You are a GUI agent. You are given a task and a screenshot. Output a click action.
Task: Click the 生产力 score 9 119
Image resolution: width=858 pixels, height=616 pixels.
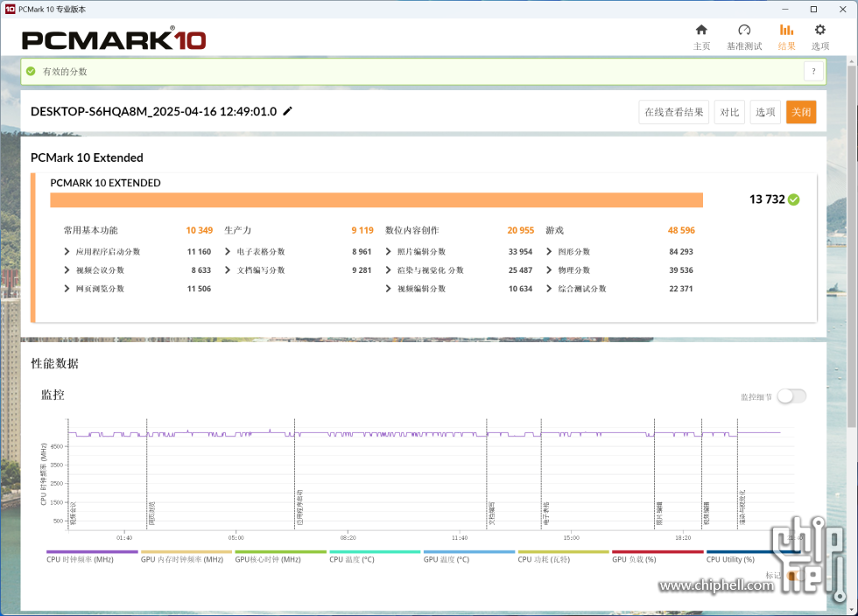click(362, 230)
